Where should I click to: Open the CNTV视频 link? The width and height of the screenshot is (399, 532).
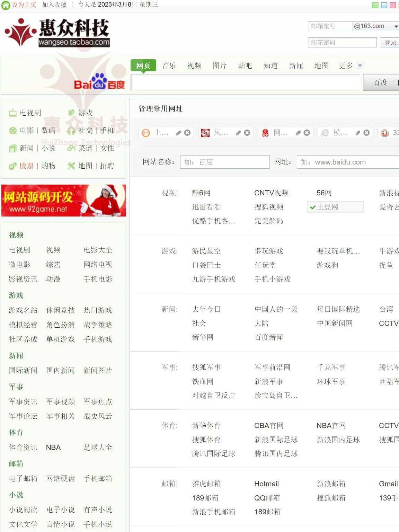coord(272,193)
